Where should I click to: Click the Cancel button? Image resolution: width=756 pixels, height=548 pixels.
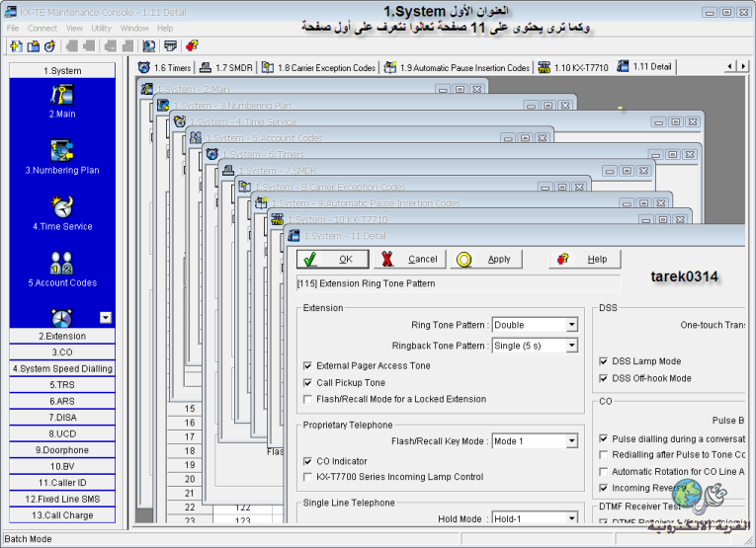[410, 259]
